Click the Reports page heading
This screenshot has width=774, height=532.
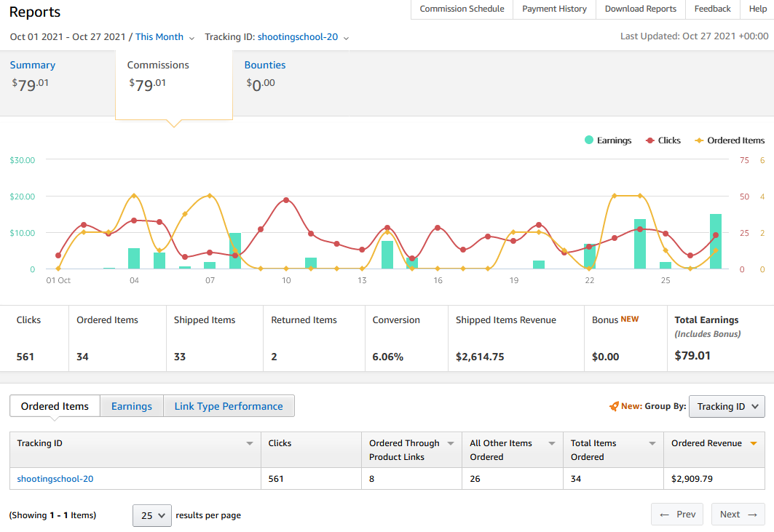tap(34, 12)
